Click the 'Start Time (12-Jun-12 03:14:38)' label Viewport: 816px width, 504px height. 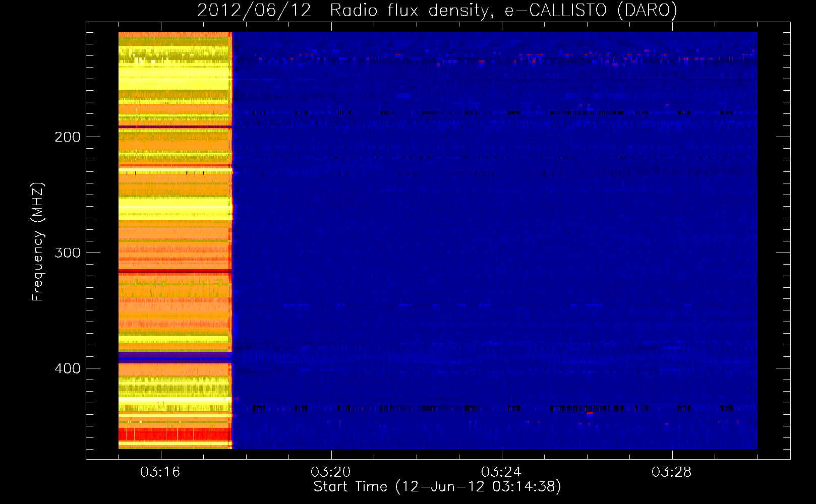[437, 487]
